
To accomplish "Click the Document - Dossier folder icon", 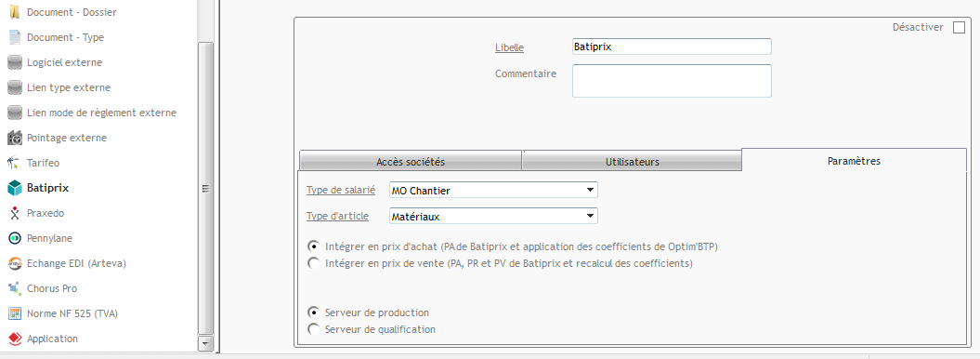I will [15, 12].
